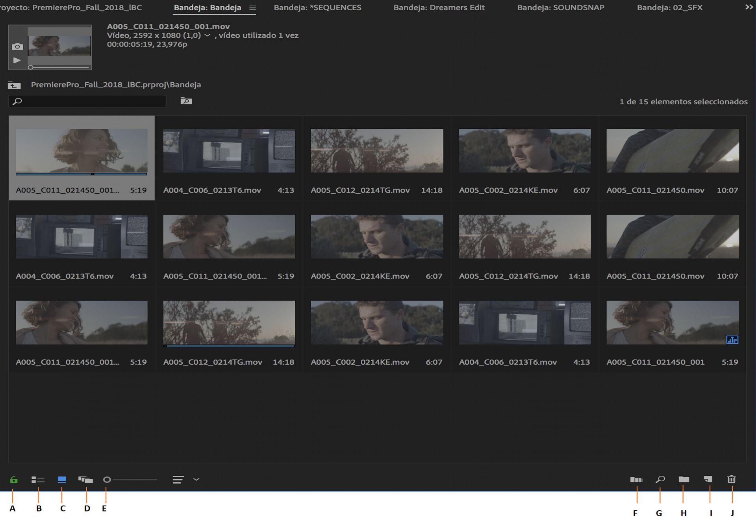Open Bandeja: SOUNDSNAP tab

(x=560, y=7)
